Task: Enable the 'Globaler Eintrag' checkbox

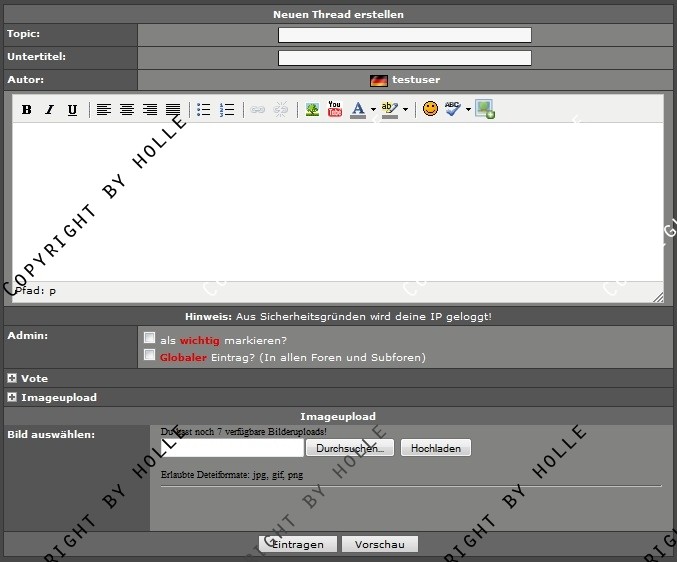Action: click(150, 355)
